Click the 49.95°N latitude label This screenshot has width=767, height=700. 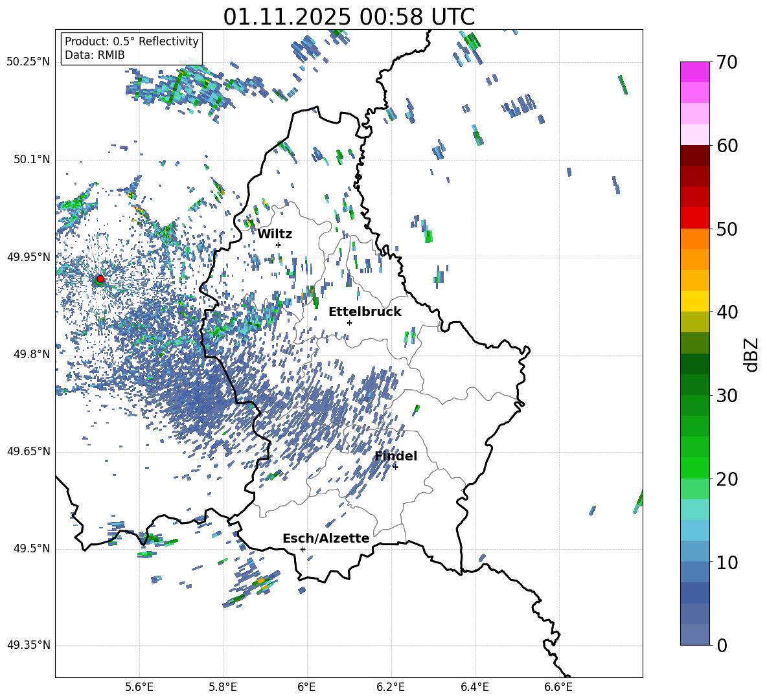29,256
